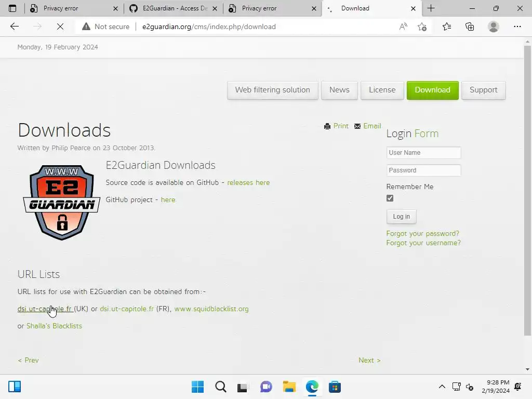Click the address bar URL
The image size is (532, 399).
pos(209,26)
